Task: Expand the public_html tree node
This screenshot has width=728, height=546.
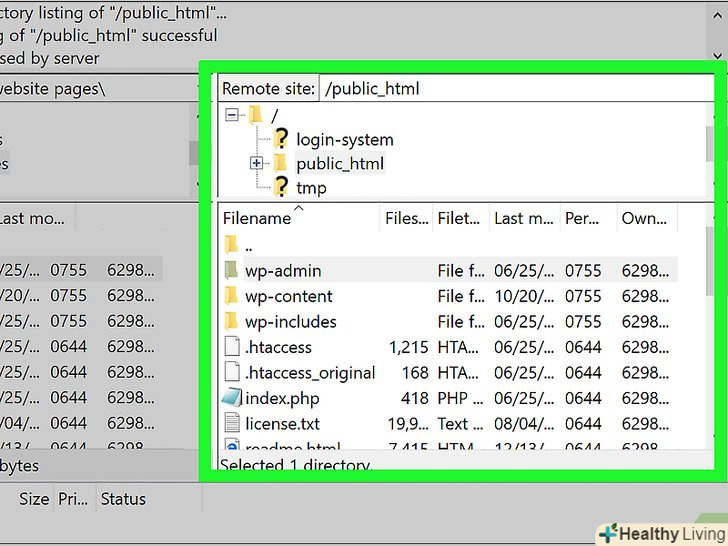Action: point(256,163)
